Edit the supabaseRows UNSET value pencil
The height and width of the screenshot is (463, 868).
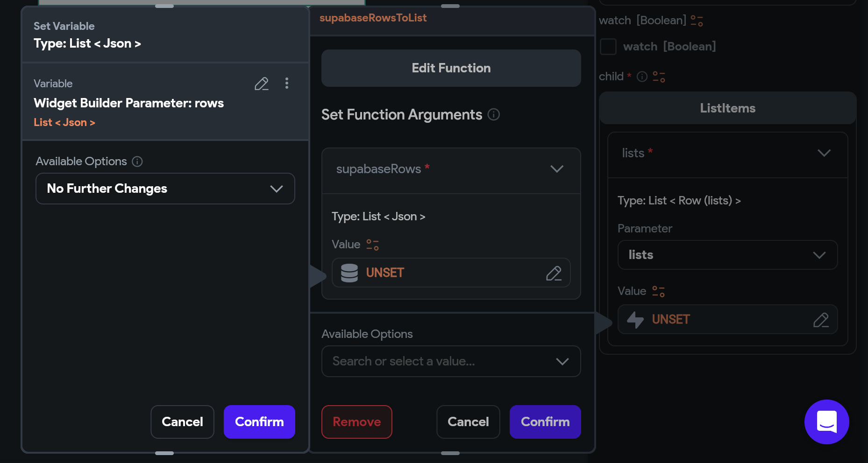click(x=554, y=273)
